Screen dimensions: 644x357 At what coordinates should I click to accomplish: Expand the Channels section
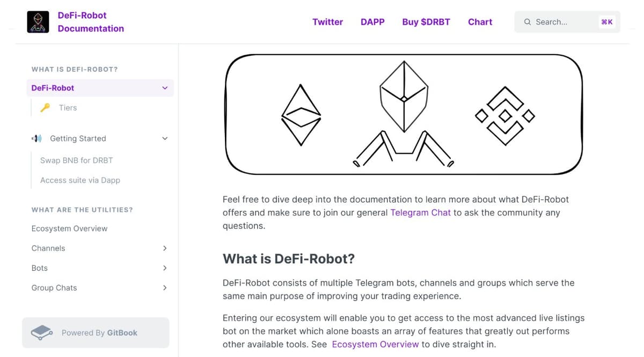point(165,248)
